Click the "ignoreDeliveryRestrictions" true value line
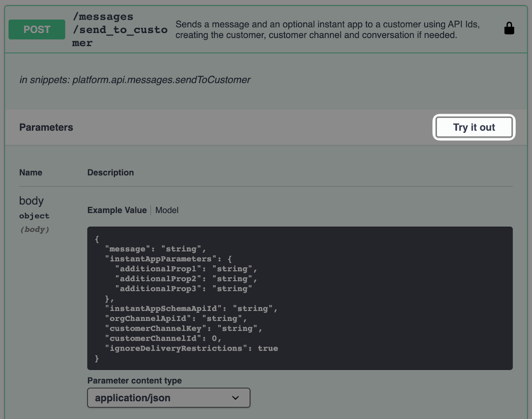This screenshot has width=532, height=419. point(191,348)
